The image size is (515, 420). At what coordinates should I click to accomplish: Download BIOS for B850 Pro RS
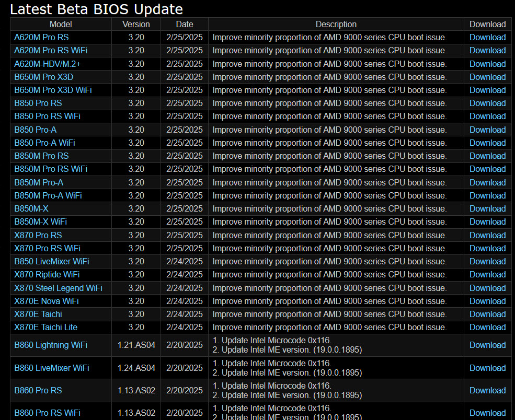[487, 103]
